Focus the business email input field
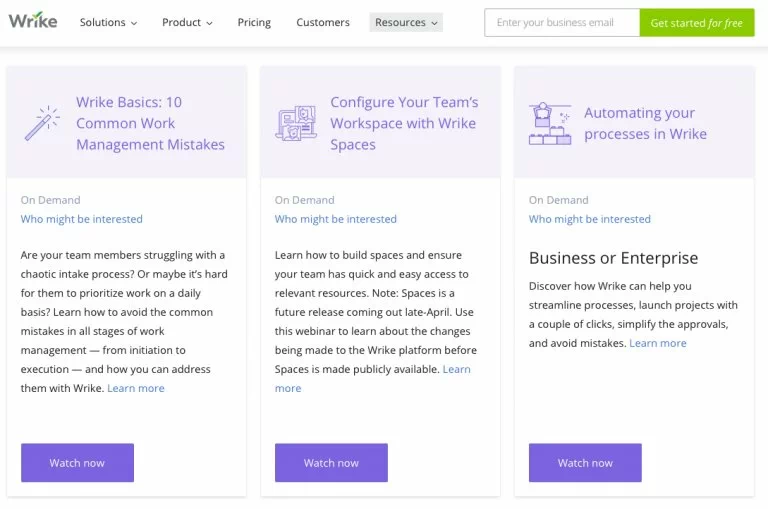Viewport: 768px width, 509px height. pyautogui.click(x=561, y=22)
